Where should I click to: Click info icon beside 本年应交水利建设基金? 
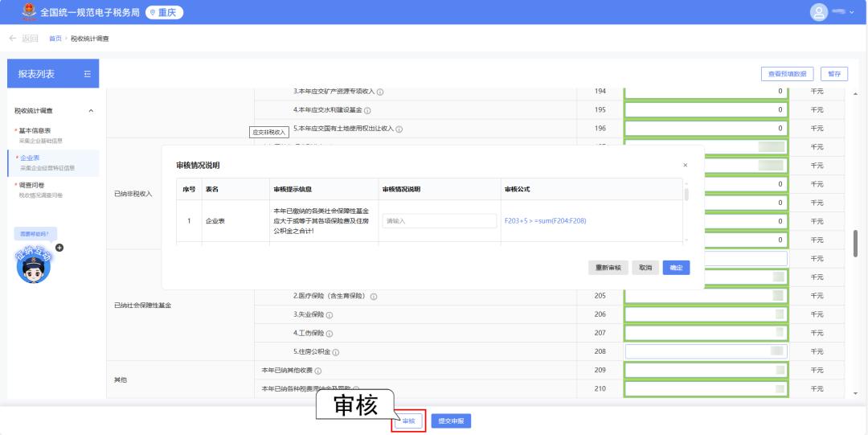click(367, 110)
